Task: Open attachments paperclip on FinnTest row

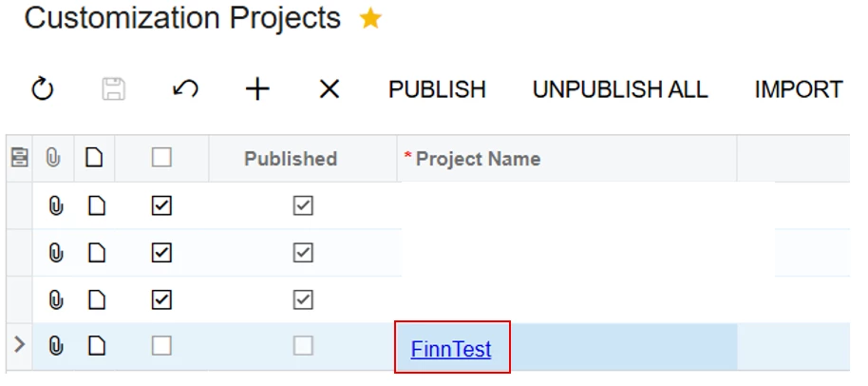Action: [55, 348]
